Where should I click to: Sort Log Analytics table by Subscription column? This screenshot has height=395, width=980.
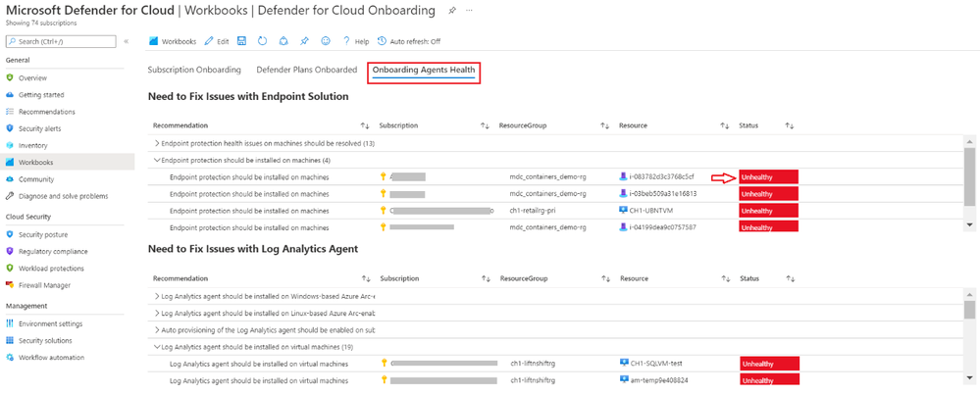point(486,279)
